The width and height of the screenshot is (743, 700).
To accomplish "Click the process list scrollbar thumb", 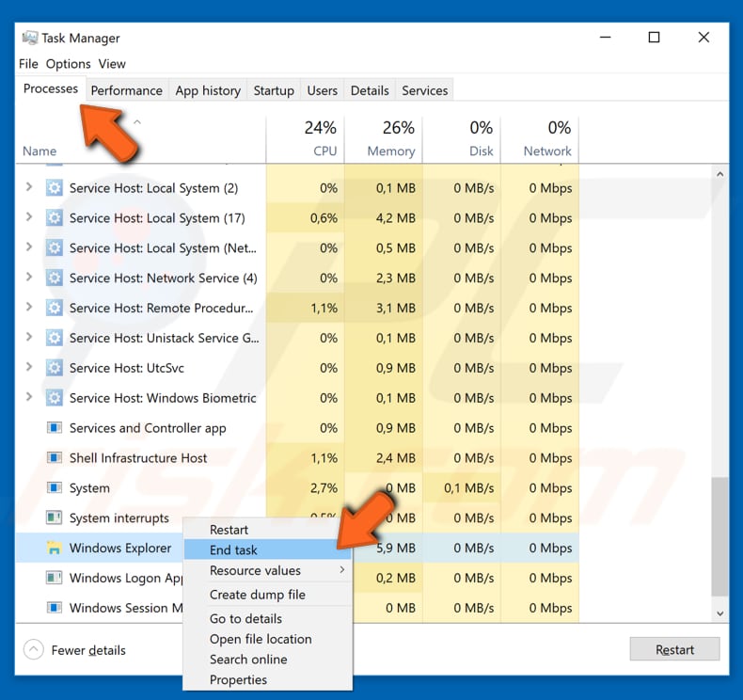I will 719,536.
